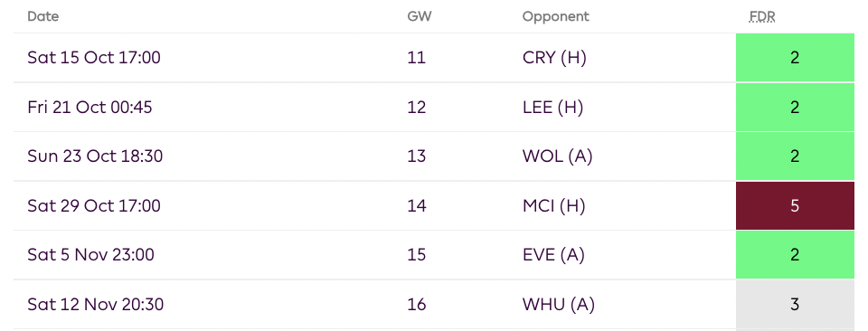This screenshot has height=331, width=868.
Task: Click the date Fri 21 Oct 00:45
Action: click(x=90, y=107)
